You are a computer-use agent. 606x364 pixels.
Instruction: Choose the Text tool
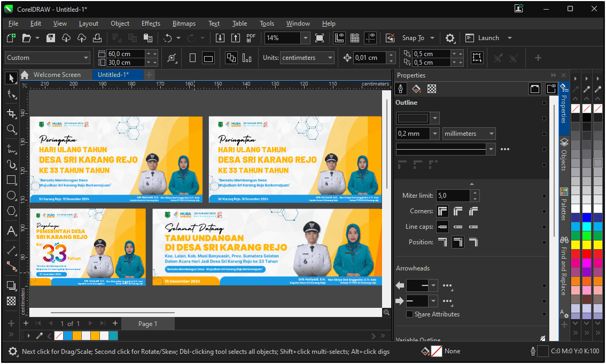pyautogui.click(x=11, y=231)
